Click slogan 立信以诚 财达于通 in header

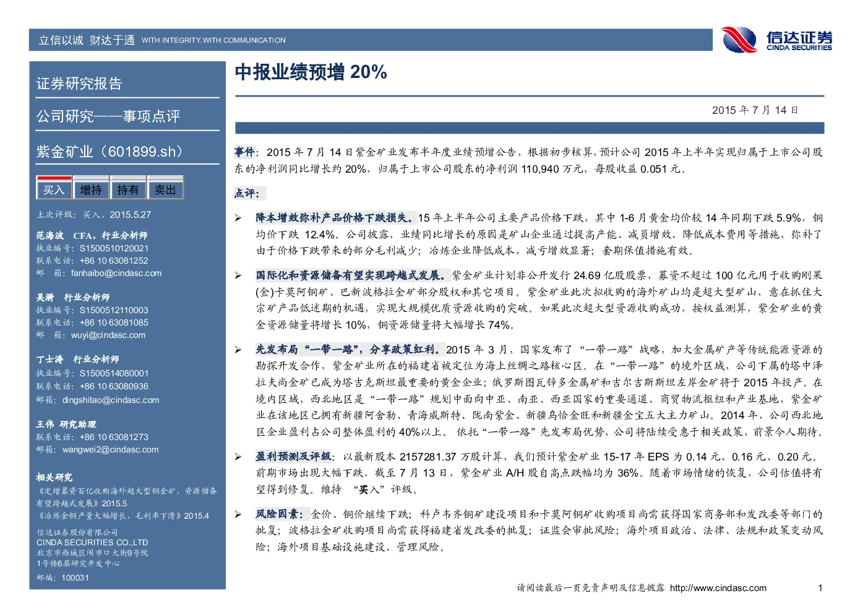87,40
